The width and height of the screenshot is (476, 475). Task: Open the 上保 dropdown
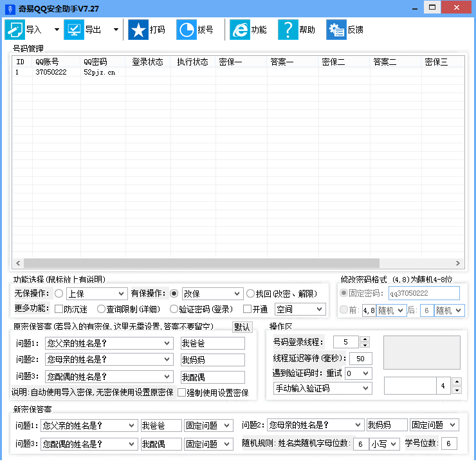pos(97,294)
